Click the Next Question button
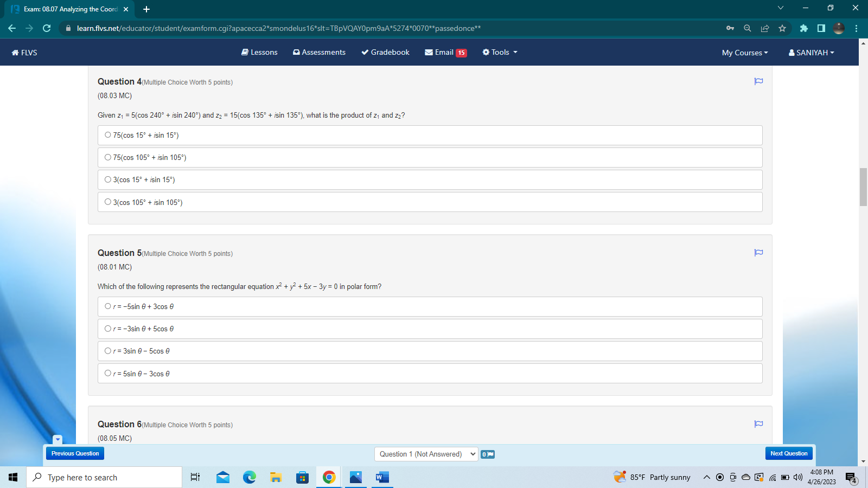The image size is (868, 488). (789, 453)
